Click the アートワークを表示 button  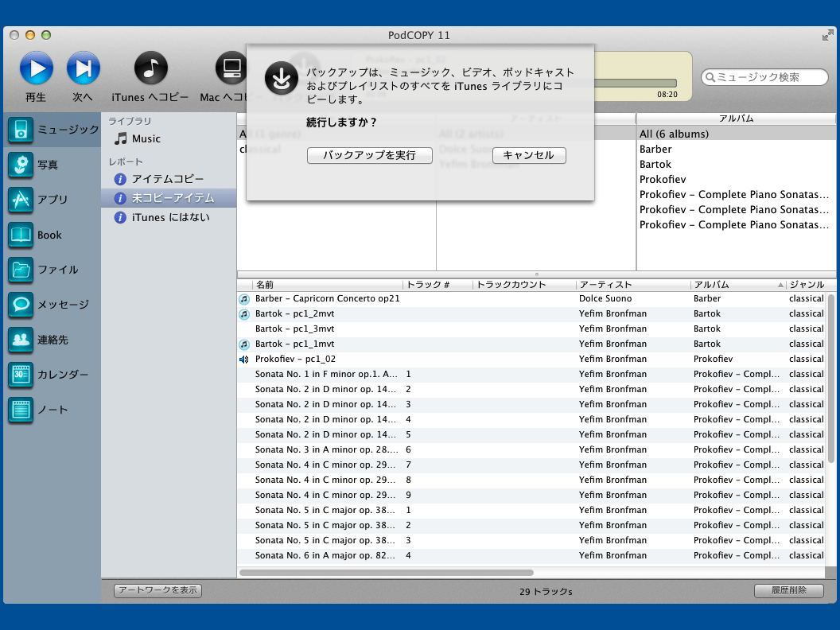click(x=158, y=590)
